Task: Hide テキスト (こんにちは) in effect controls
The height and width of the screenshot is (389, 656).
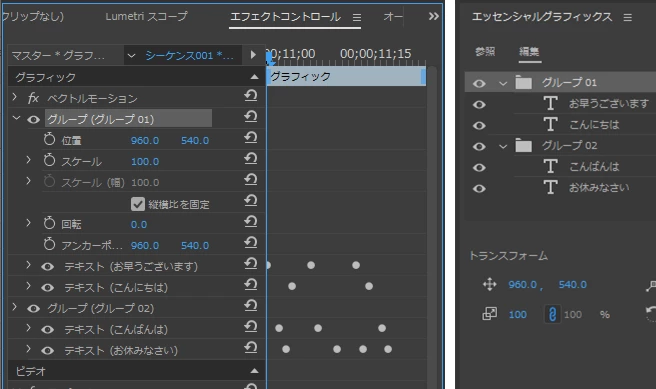Action: coord(47,288)
